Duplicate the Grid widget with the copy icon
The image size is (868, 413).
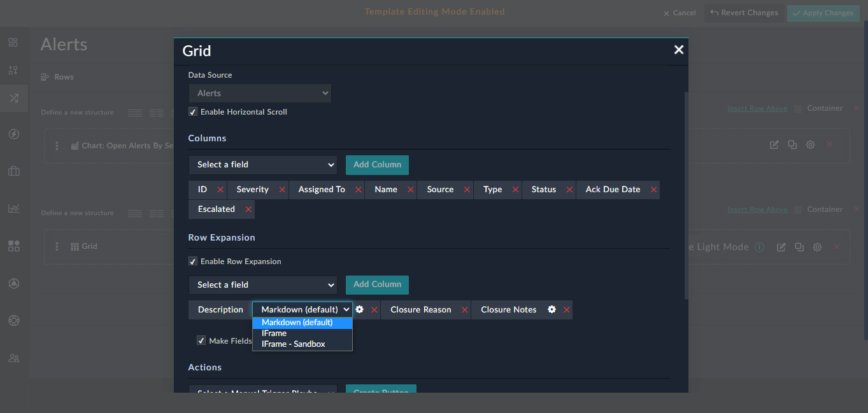[799, 247]
